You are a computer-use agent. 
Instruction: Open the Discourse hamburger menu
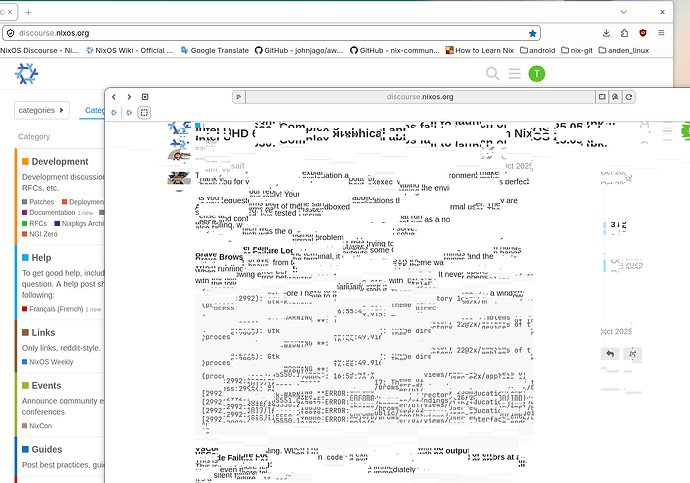coord(514,73)
